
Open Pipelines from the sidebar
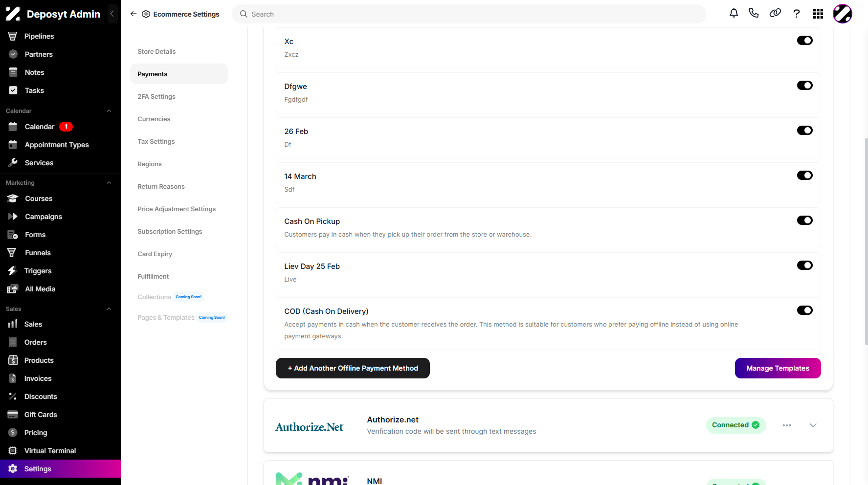39,36
